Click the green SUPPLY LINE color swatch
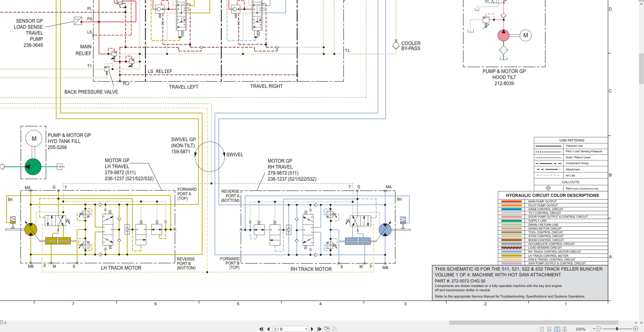Viewport: 644px width, 332px height. 511,221
